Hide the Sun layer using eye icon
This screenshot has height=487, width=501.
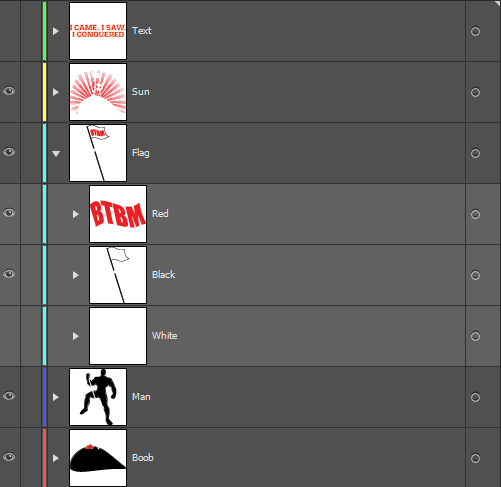[9, 91]
